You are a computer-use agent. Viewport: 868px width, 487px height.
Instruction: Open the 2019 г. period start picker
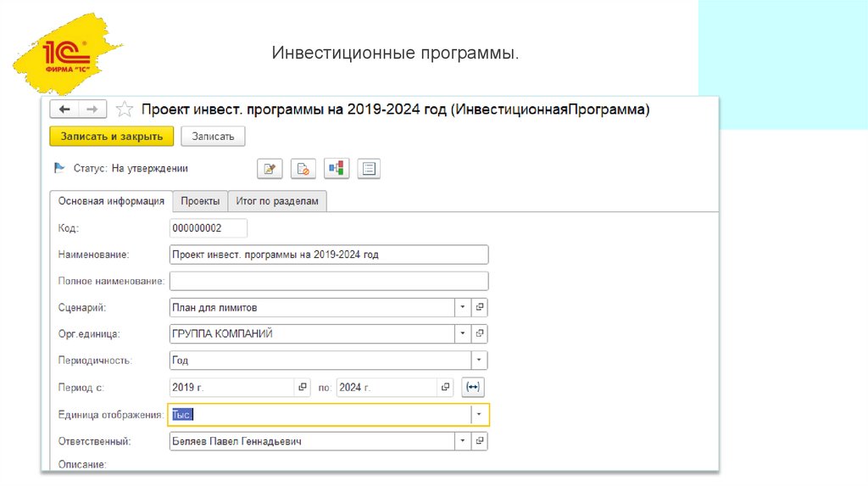(303, 388)
